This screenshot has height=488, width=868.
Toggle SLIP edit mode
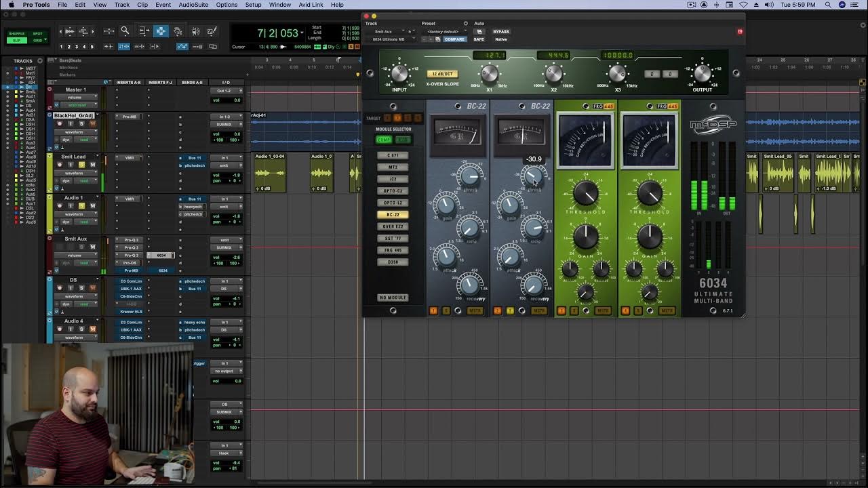[x=16, y=41]
